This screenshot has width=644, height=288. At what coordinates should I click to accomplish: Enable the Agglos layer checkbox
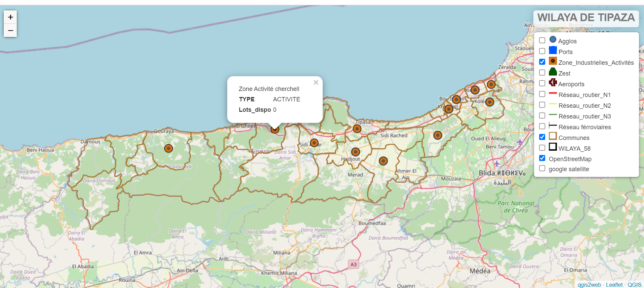pos(542,41)
